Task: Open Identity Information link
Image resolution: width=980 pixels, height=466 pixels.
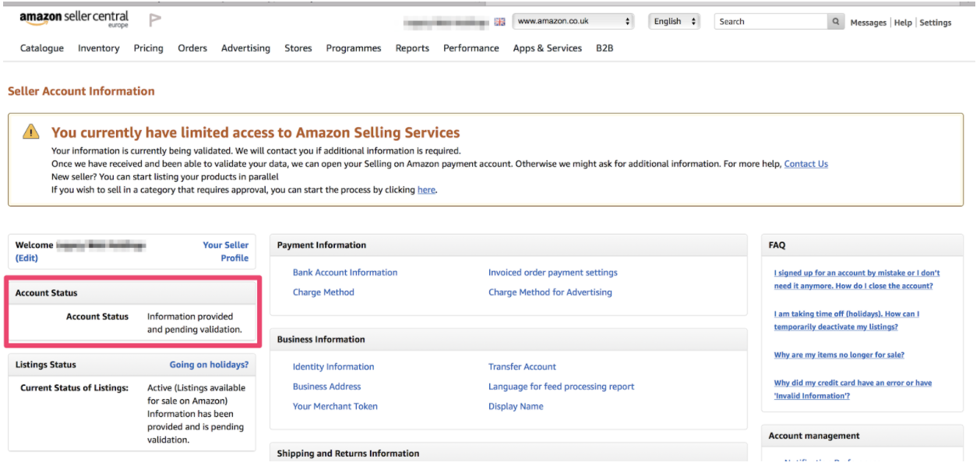Action: (333, 367)
